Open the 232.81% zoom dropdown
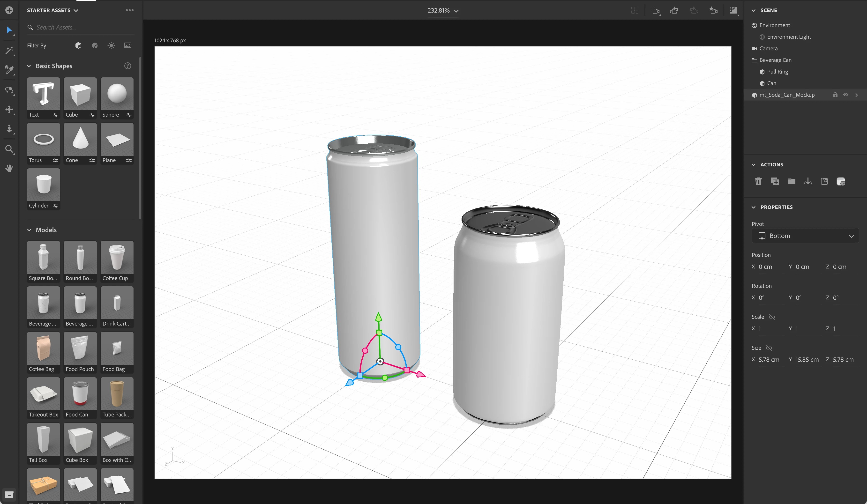Screen dimensions: 867x504 [x=443, y=11]
